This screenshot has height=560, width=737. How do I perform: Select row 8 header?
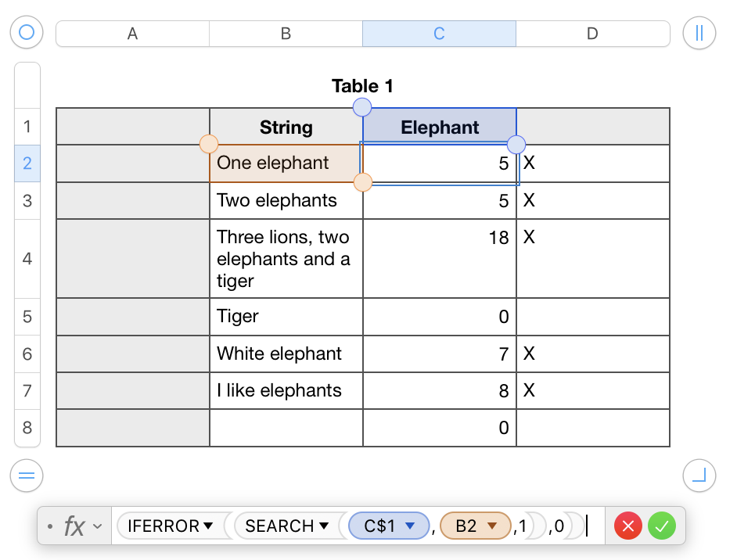pos(27,428)
